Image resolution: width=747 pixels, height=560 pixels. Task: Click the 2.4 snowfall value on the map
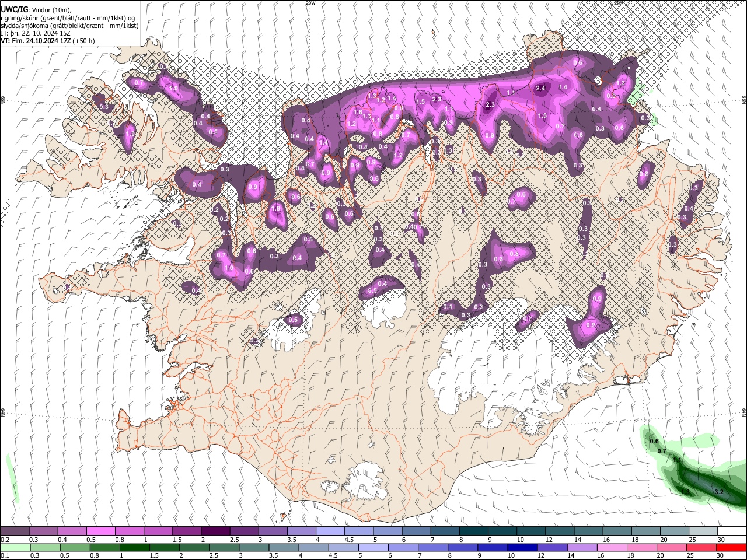(x=540, y=88)
